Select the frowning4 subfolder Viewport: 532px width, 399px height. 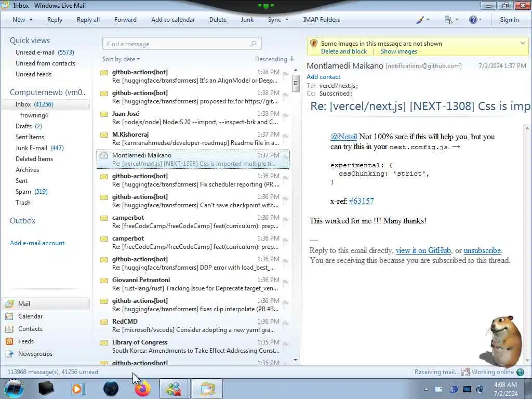(x=34, y=115)
